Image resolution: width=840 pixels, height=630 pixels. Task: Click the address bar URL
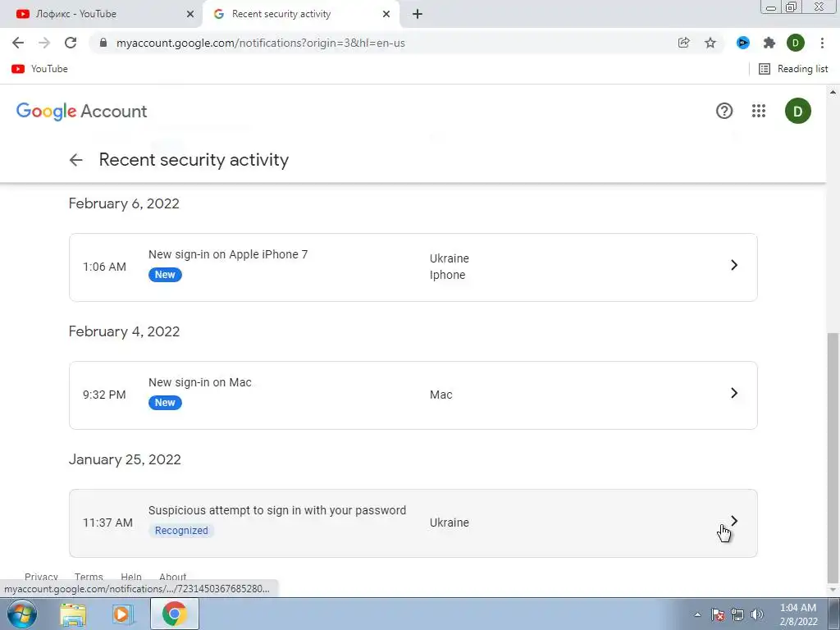(x=260, y=43)
